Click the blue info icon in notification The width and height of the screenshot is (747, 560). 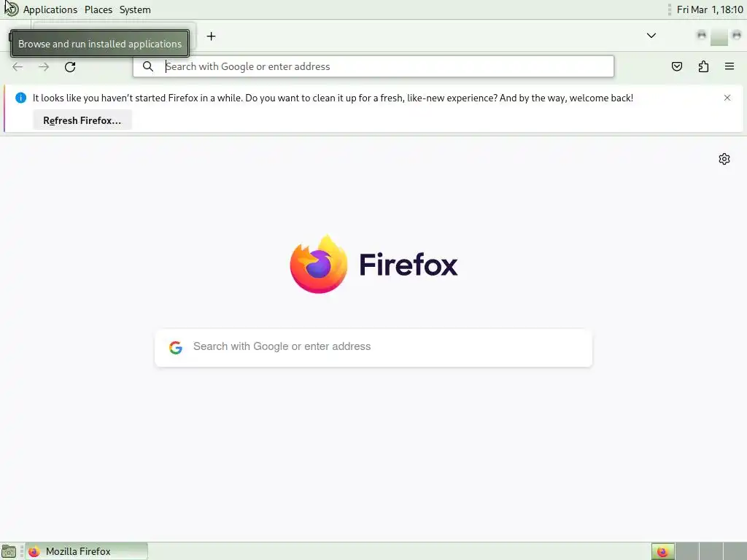click(20, 98)
